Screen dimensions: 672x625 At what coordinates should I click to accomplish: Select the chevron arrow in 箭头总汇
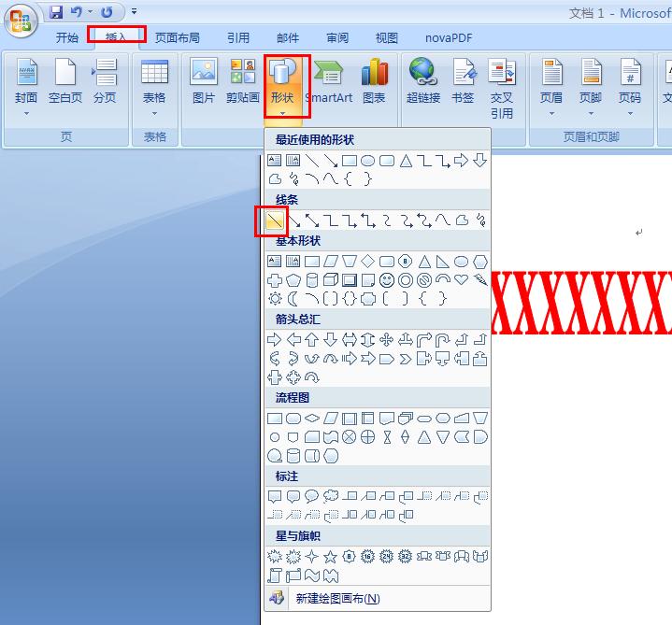point(405,359)
